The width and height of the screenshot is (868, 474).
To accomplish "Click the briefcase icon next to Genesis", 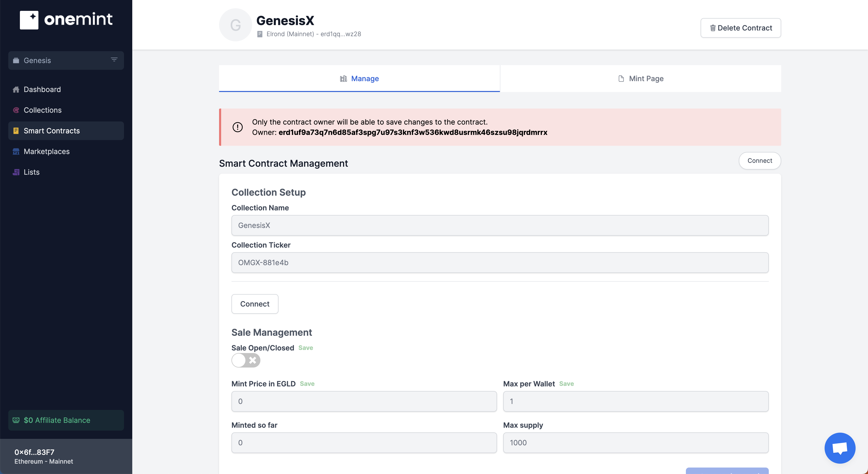I will click(x=16, y=60).
